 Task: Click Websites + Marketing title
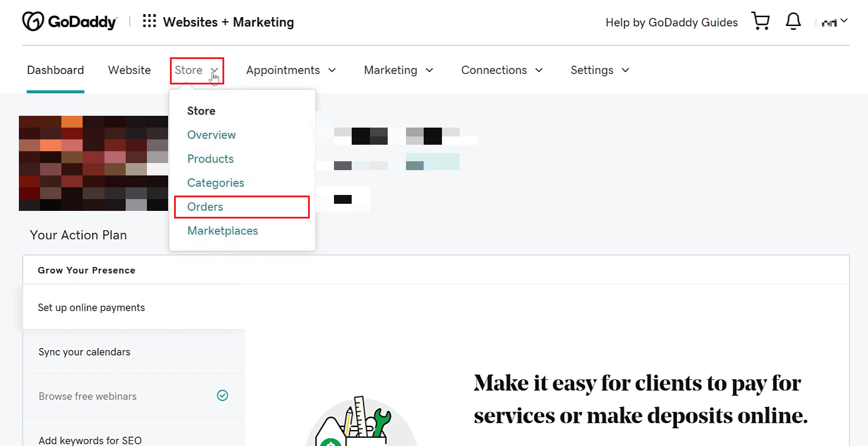(x=228, y=22)
